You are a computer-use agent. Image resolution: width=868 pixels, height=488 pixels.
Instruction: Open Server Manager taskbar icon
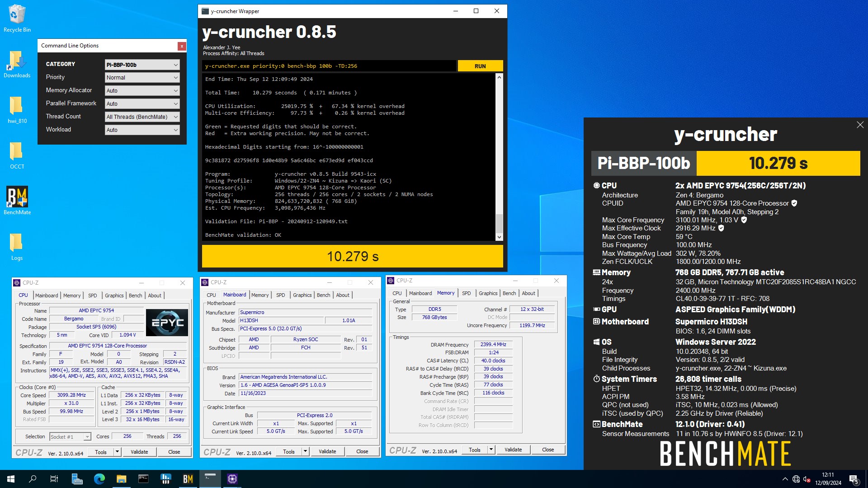tap(77, 479)
